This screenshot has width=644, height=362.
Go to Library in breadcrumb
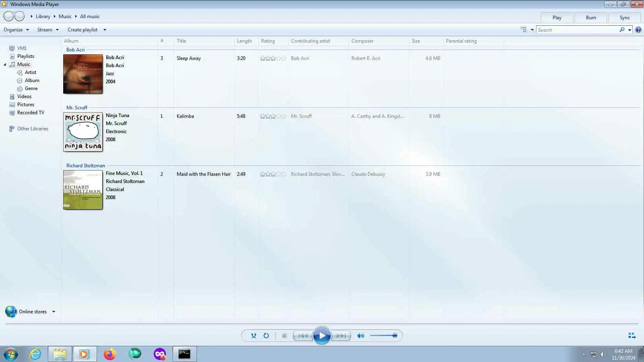[x=43, y=16]
